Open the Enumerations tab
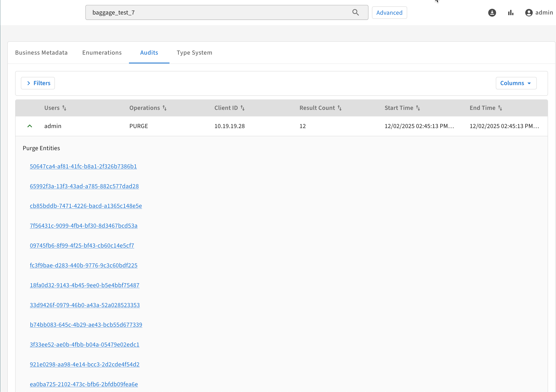Viewport: 556px width, 392px height. point(102,53)
